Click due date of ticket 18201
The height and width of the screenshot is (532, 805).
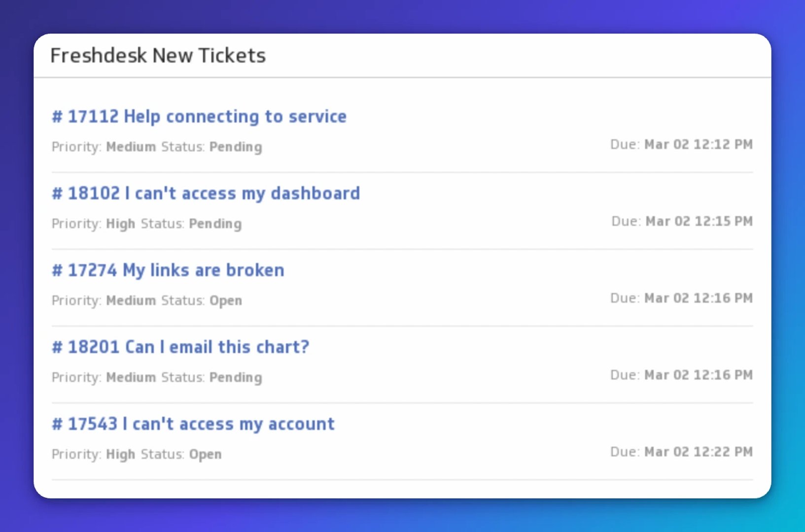pos(699,375)
